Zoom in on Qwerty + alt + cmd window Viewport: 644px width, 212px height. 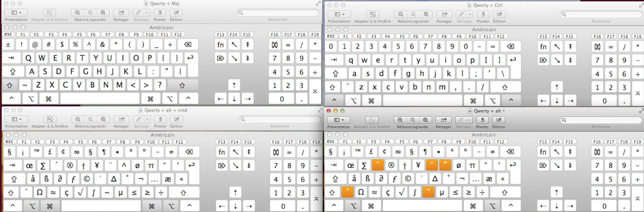pyautogui.click(x=103, y=119)
